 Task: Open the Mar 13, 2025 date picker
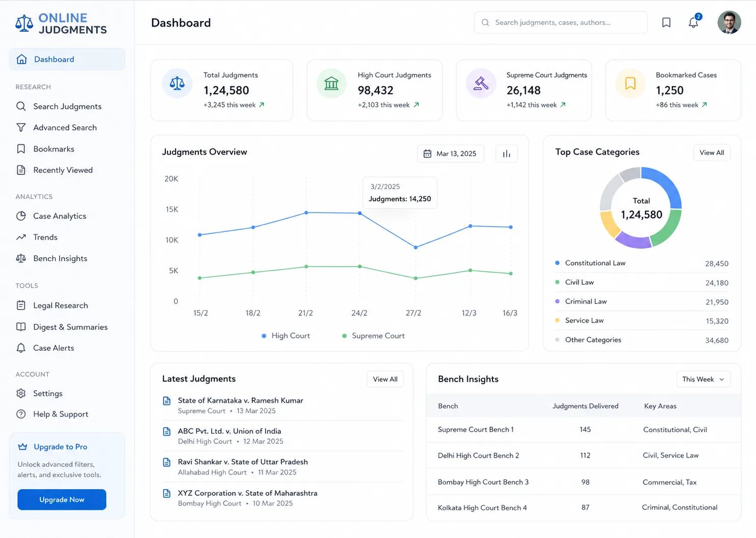(451, 154)
